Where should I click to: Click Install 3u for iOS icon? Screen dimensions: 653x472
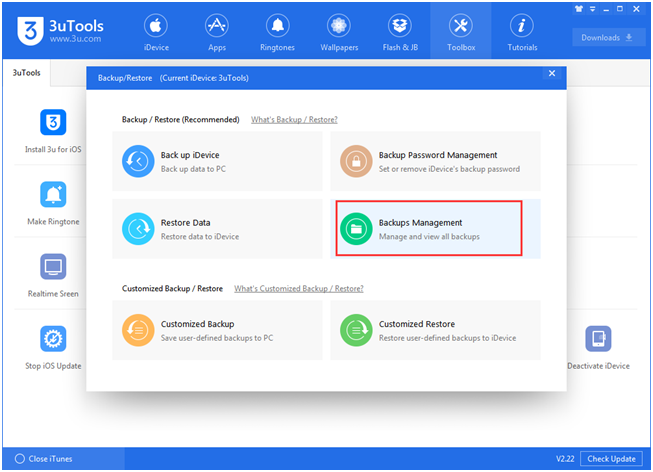tap(53, 122)
